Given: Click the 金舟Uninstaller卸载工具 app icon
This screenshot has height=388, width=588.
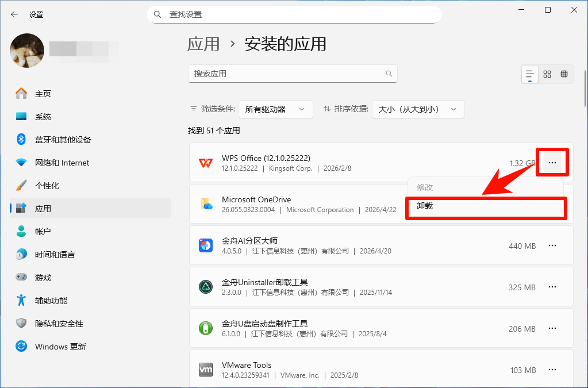Looking at the screenshot, I should click(x=206, y=287).
